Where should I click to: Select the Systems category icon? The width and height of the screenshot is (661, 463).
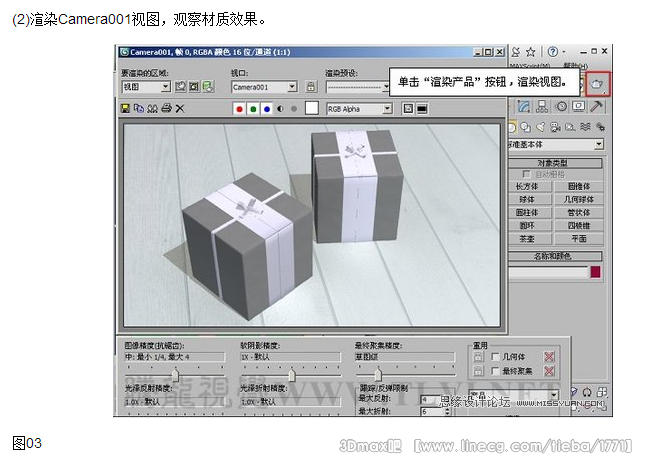coord(600,127)
